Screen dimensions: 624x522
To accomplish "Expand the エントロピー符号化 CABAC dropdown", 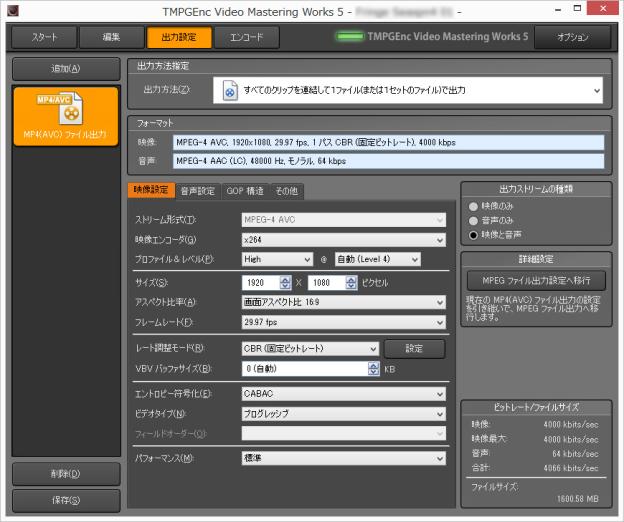I will (343, 394).
